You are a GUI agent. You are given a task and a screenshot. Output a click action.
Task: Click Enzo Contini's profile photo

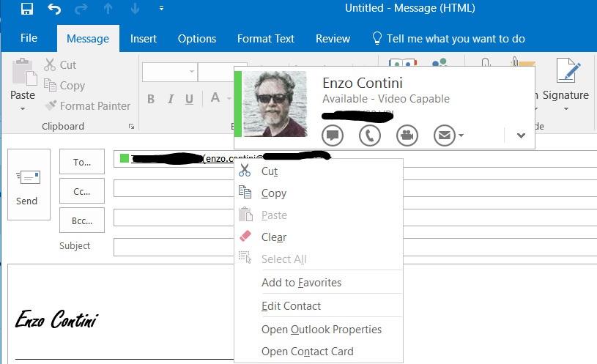pos(275,104)
